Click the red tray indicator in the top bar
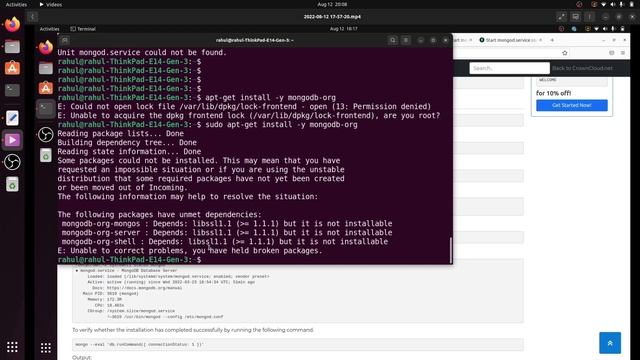Image resolution: width=640 pixels, height=360 pixels. [x=579, y=4]
